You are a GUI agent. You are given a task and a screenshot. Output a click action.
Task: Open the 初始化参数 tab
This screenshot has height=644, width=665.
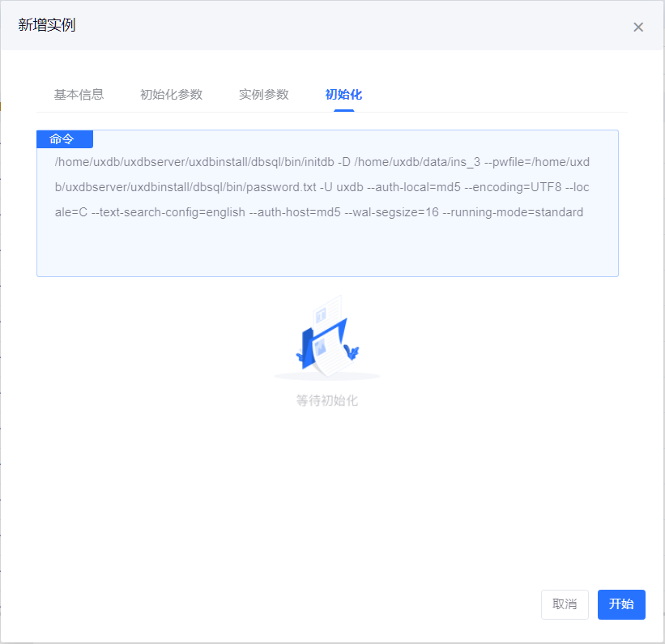[171, 94]
